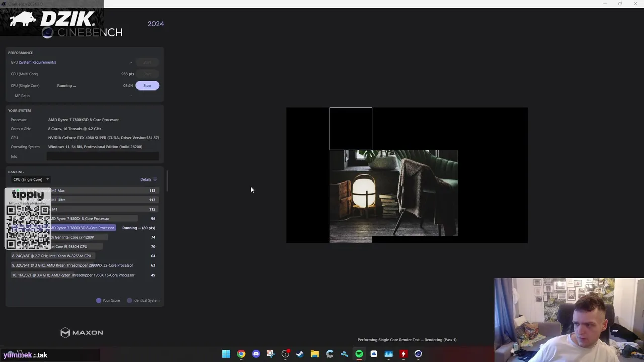Click the AMD Ryzen 7 7800X3D processor text

[x=84, y=120]
